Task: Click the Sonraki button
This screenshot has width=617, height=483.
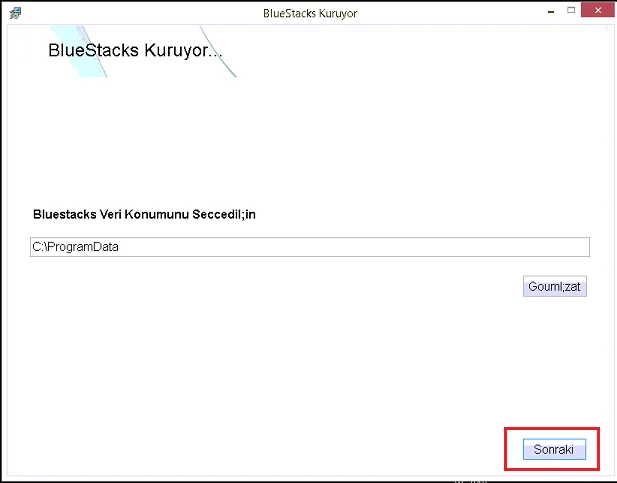Action: pos(554,449)
